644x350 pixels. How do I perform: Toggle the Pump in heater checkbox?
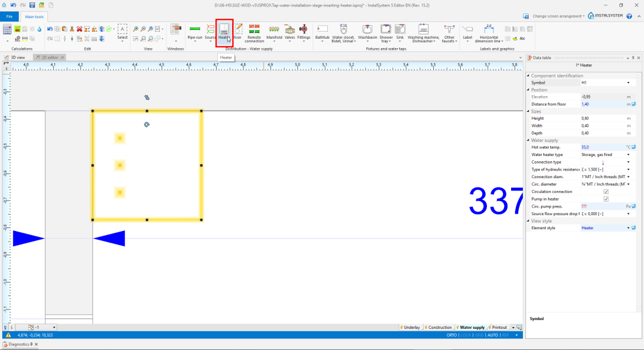coord(606,199)
